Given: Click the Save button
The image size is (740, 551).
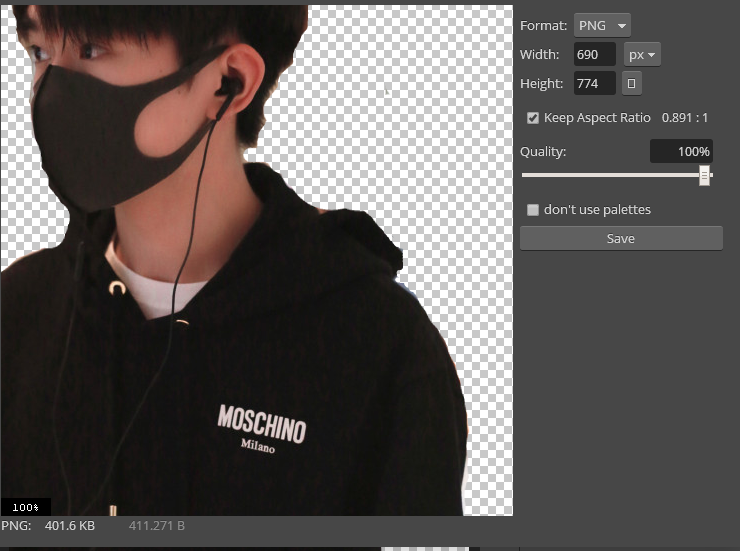Looking at the screenshot, I should [621, 239].
